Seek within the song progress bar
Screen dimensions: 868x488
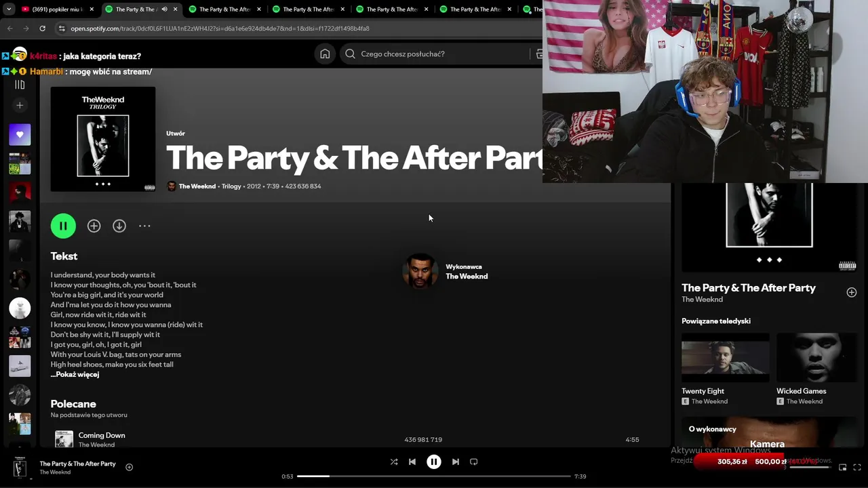433,476
